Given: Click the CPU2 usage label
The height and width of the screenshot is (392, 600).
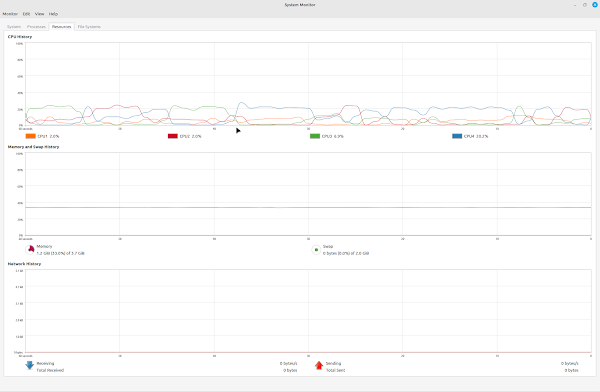Looking at the screenshot, I should click(x=191, y=136).
